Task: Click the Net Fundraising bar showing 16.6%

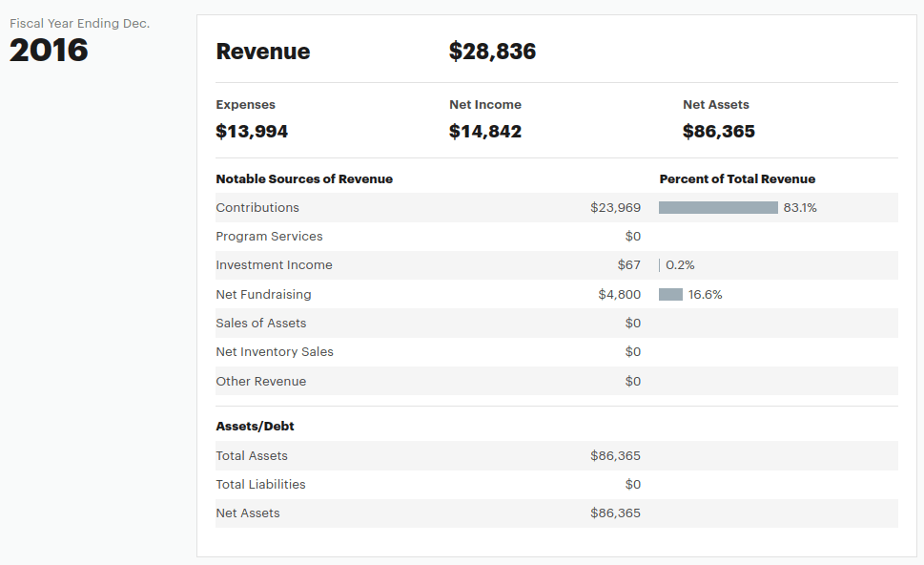Action: click(669, 294)
